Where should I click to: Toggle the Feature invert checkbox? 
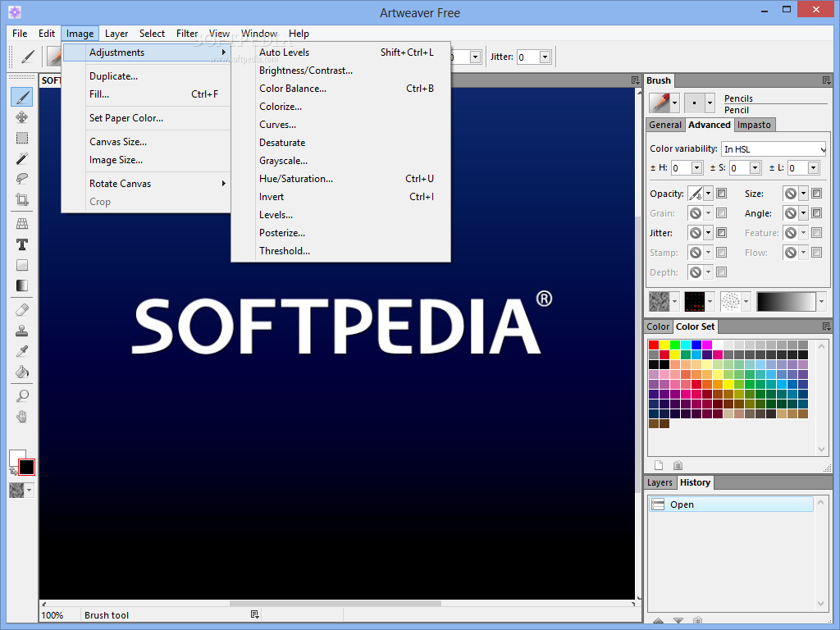(x=816, y=232)
